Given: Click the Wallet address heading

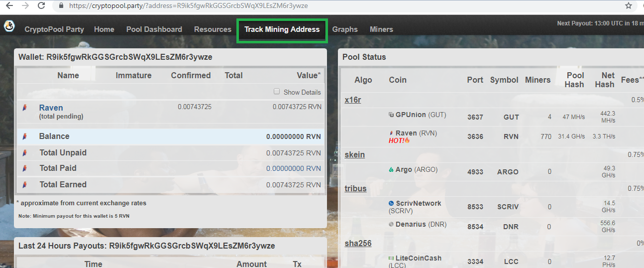Looking at the screenshot, I should [115, 57].
